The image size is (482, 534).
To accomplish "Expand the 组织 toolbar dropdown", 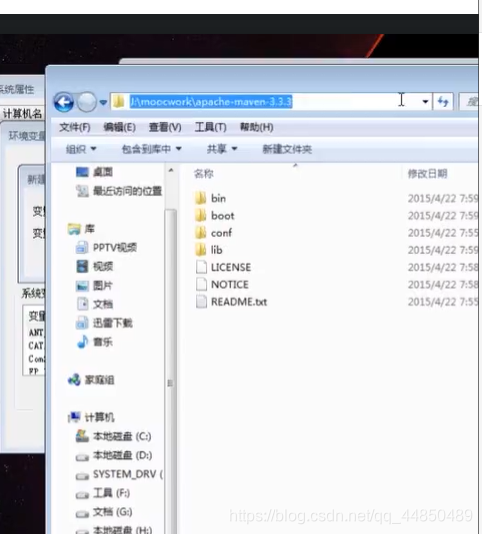I will [81, 149].
